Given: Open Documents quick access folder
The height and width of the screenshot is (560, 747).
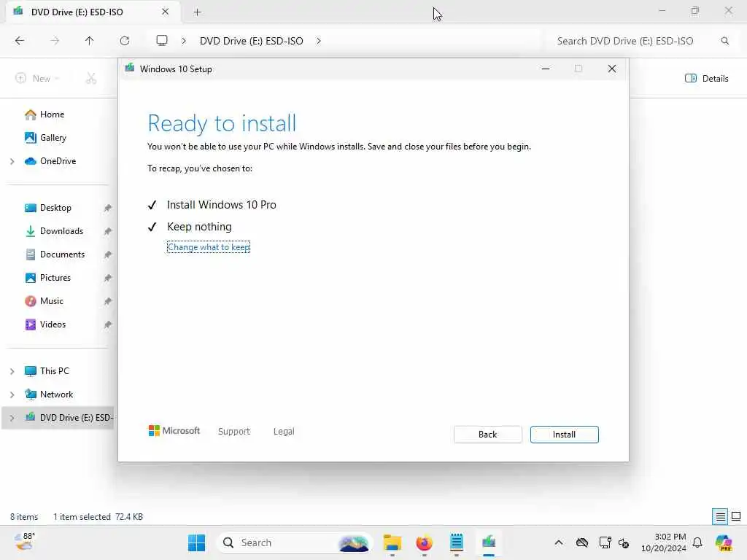Looking at the screenshot, I should pos(62,254).
